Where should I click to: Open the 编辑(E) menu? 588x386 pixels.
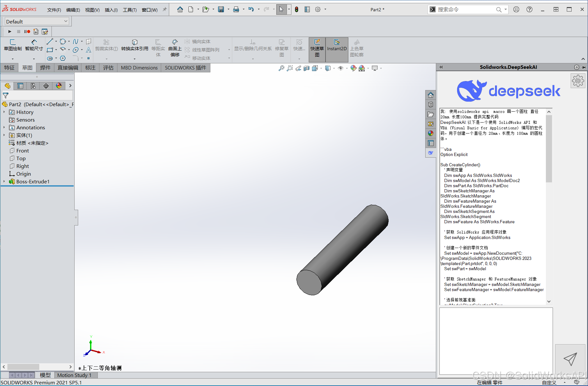click(73, 10)
